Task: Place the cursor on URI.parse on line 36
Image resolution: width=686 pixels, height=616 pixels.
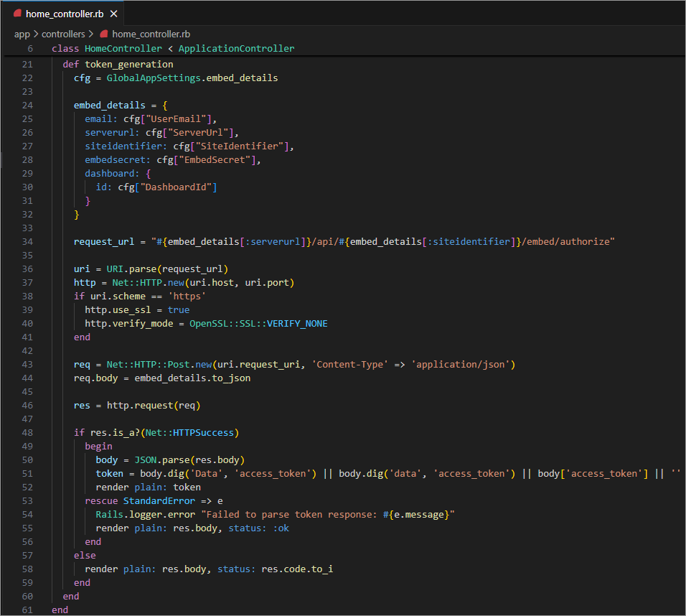Action: click(x=131, y=269)
